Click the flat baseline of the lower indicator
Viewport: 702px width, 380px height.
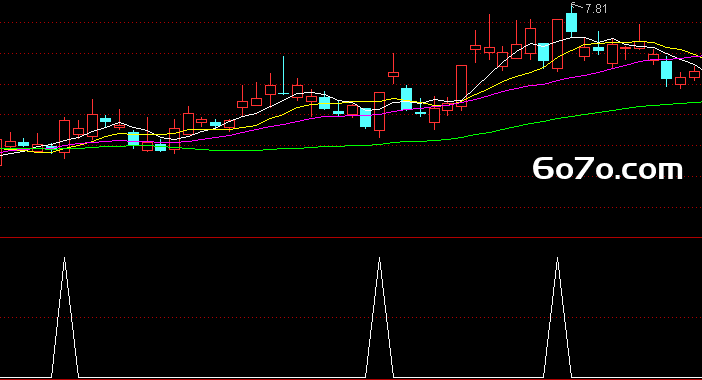(x=224, y=378)
